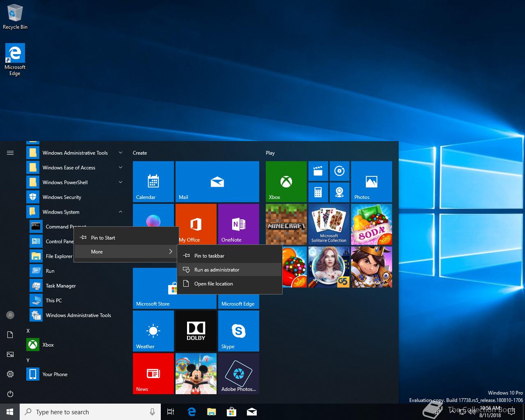
Task: Open the user account icon
Action: pyautogui.click(x=10, y=315)
